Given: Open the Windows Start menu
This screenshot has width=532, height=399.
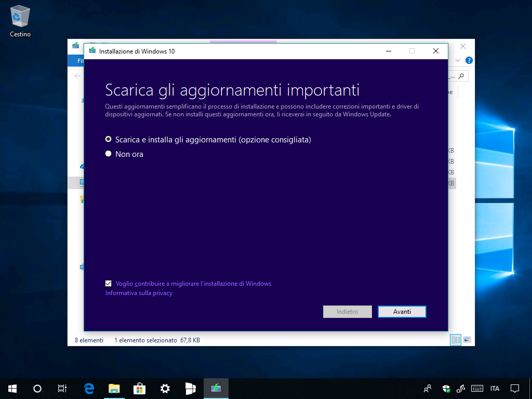Looking at the screenshot, I should click(12, 389).
